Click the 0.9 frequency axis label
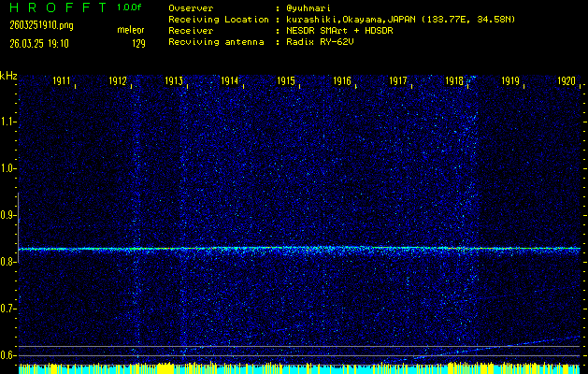The width and height of the screenshot is (588, 374). (7, 215)
